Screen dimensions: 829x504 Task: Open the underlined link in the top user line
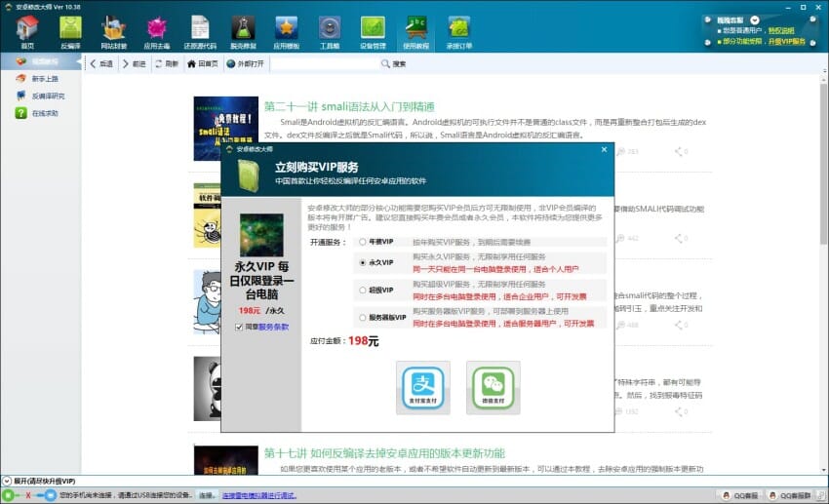781,30
